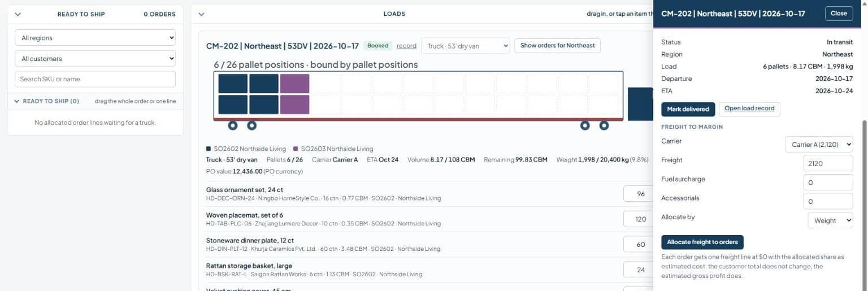Close the load detail panel
This screenshot has width=868, height=291.
coord(839,14)
